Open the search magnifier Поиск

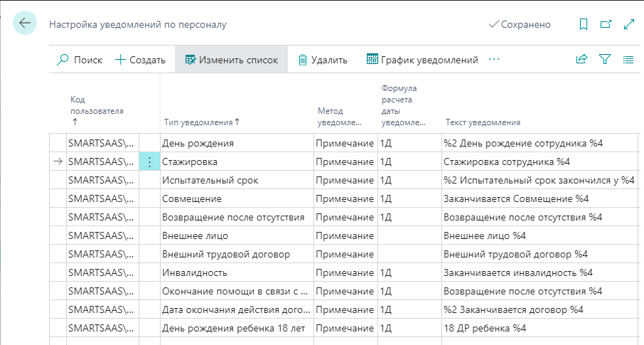point(79,60)
